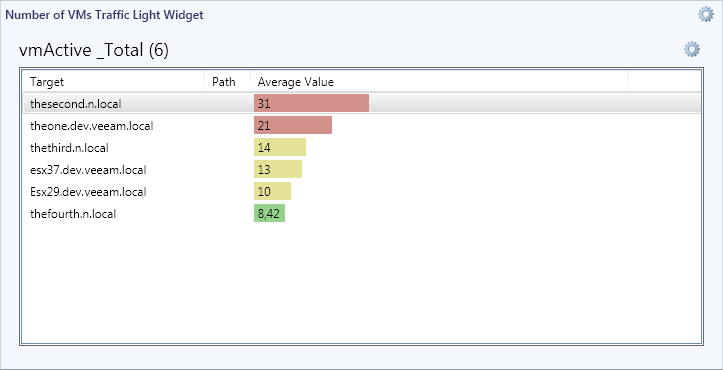Viewport: 723px width, 370px height.
Task: Sort by the Target column header
Action: [113, 82]
